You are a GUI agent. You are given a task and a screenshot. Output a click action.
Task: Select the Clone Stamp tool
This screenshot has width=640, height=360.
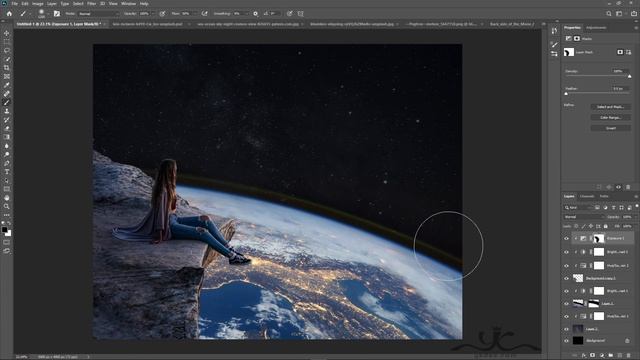[7, 111]
